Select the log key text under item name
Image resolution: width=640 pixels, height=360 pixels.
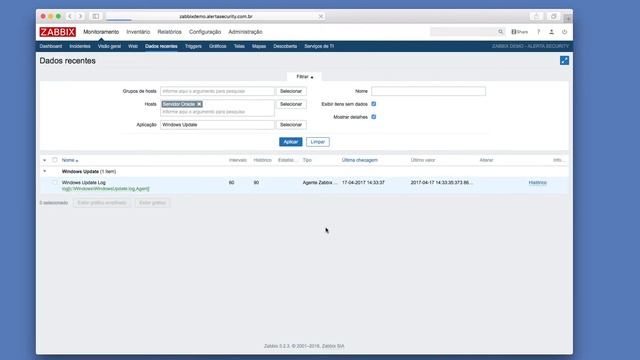coord(106,189)
